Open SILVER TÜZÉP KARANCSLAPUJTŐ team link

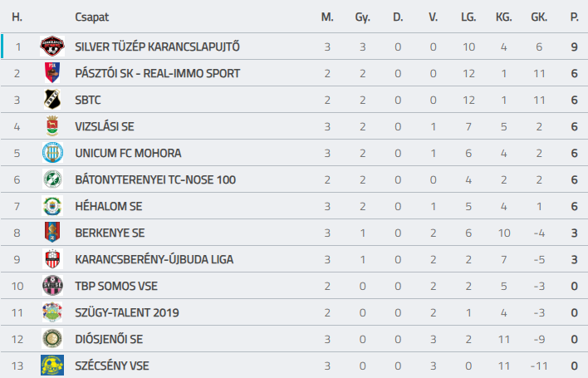[x=157, y=47]
